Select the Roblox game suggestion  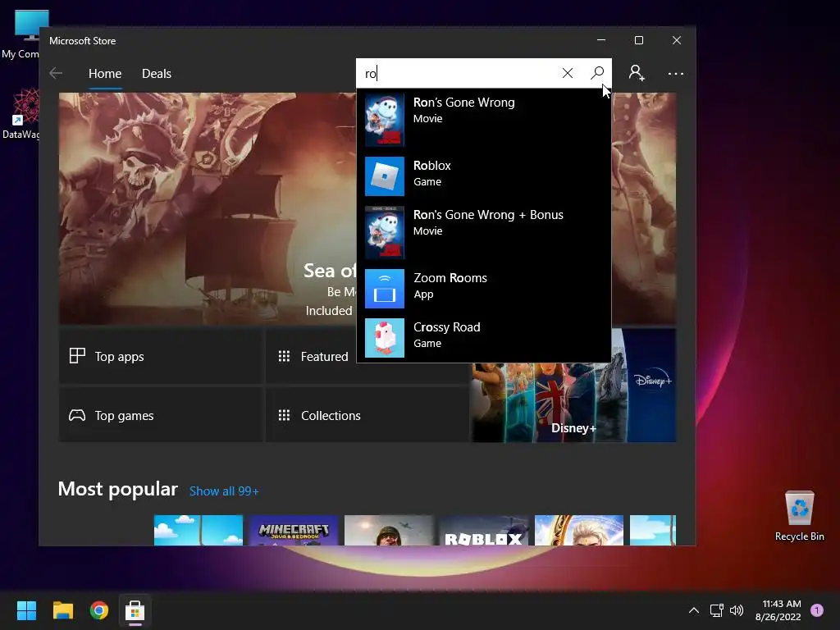click(x=484, y=176)
